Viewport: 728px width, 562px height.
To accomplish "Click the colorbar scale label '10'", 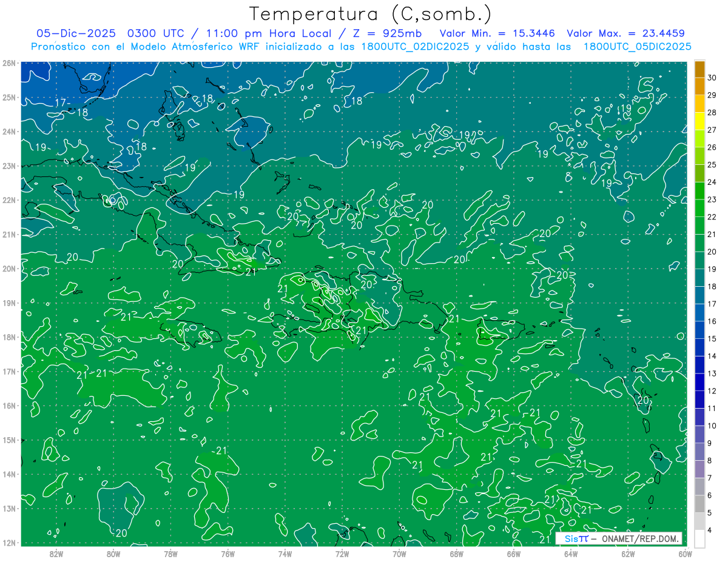I will click(712, 426).
